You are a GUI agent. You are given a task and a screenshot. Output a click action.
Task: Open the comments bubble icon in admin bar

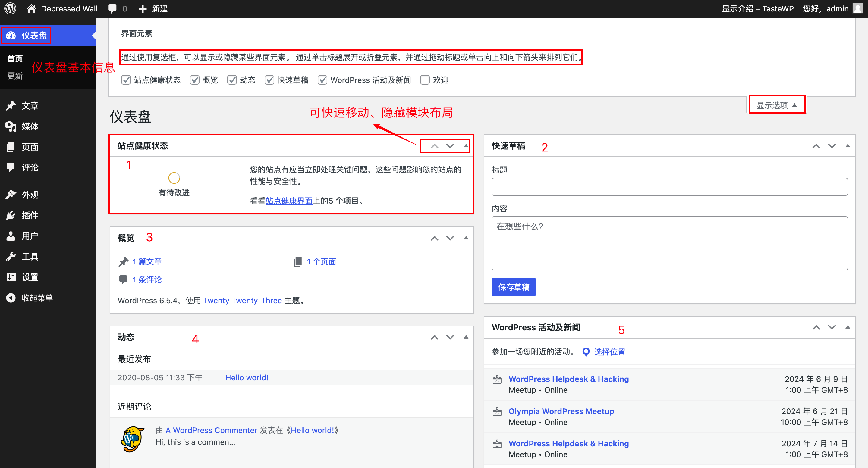click(112, 9)
